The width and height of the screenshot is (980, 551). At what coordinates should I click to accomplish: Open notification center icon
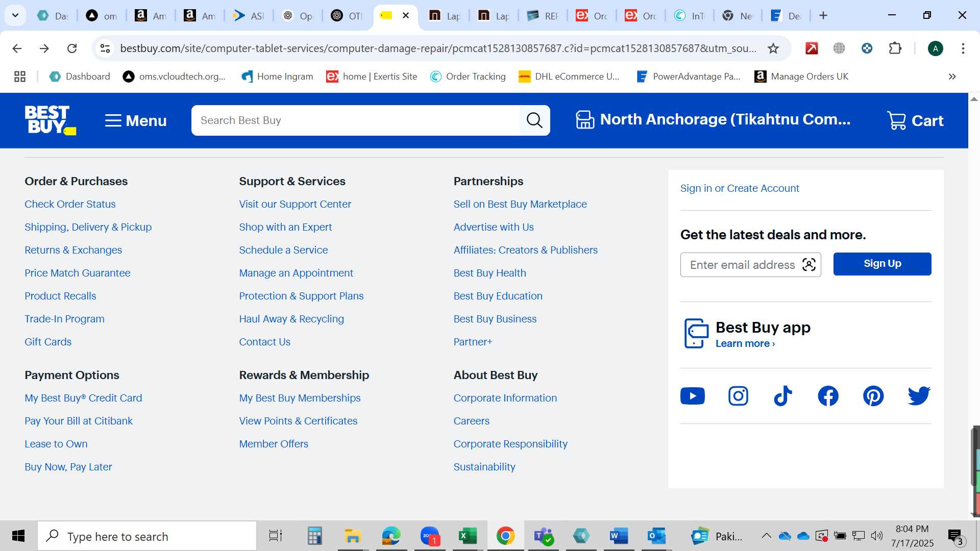(x=955, y=536)
